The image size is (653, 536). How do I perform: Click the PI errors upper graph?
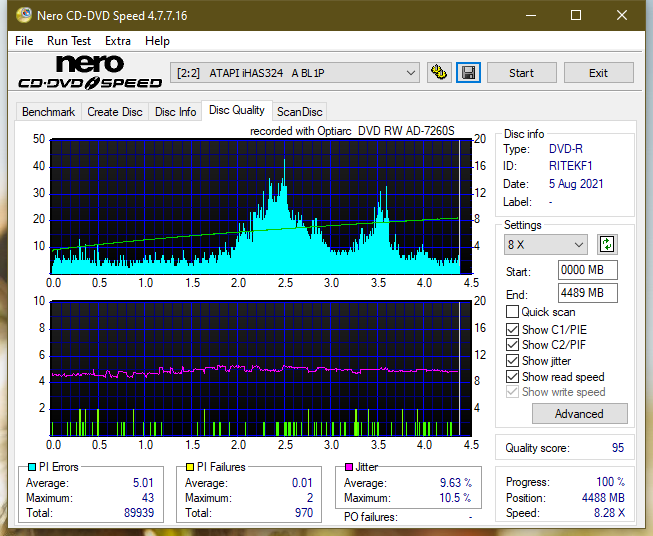coord(261,206)
